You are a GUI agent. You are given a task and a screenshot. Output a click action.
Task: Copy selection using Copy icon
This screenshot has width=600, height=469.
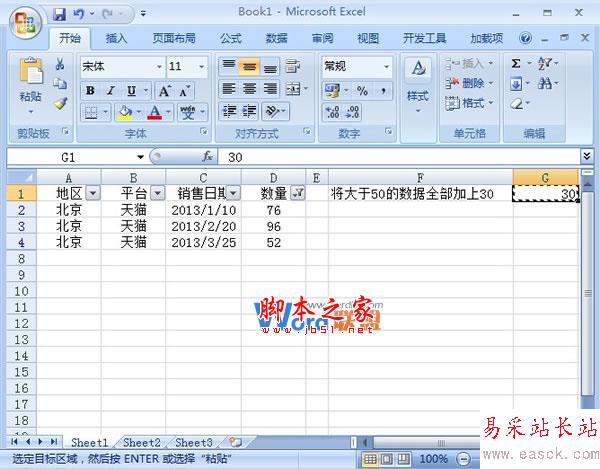click(60, 83)
